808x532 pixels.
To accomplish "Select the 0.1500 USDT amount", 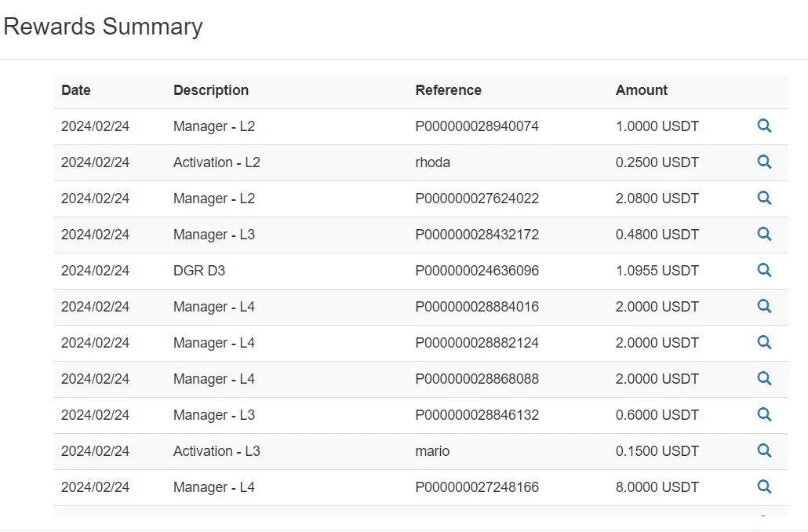I will pos(657,451).
